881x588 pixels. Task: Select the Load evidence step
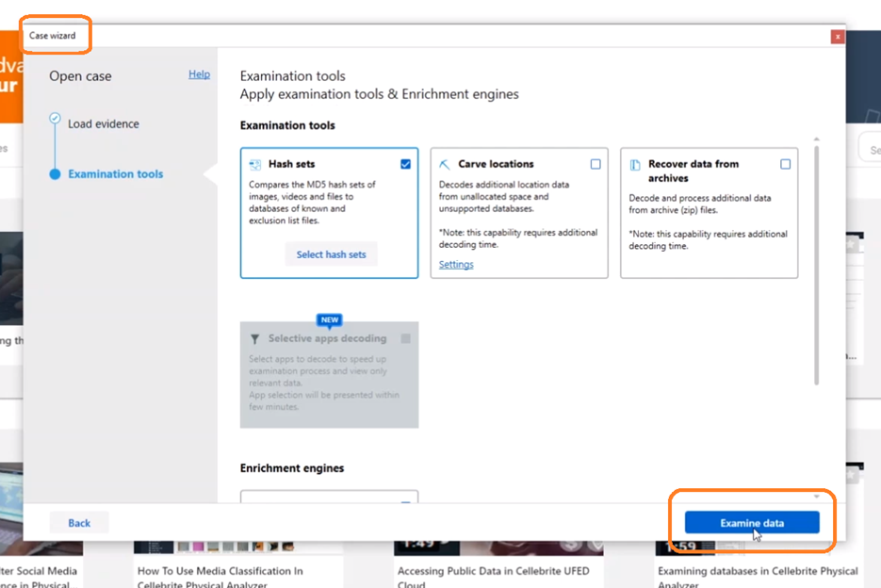point(104,123)
